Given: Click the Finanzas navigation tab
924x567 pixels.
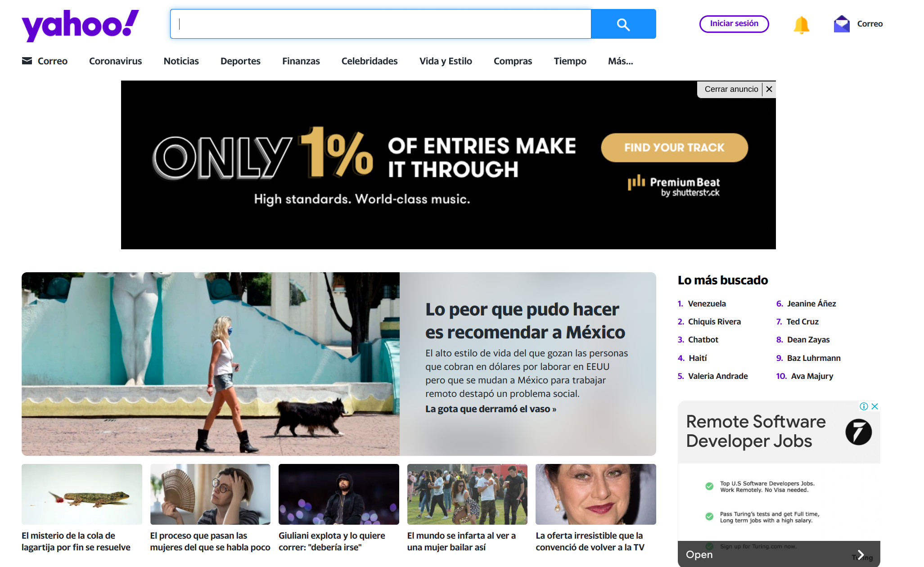Looking at the screenshot, I should click(301, 61).
